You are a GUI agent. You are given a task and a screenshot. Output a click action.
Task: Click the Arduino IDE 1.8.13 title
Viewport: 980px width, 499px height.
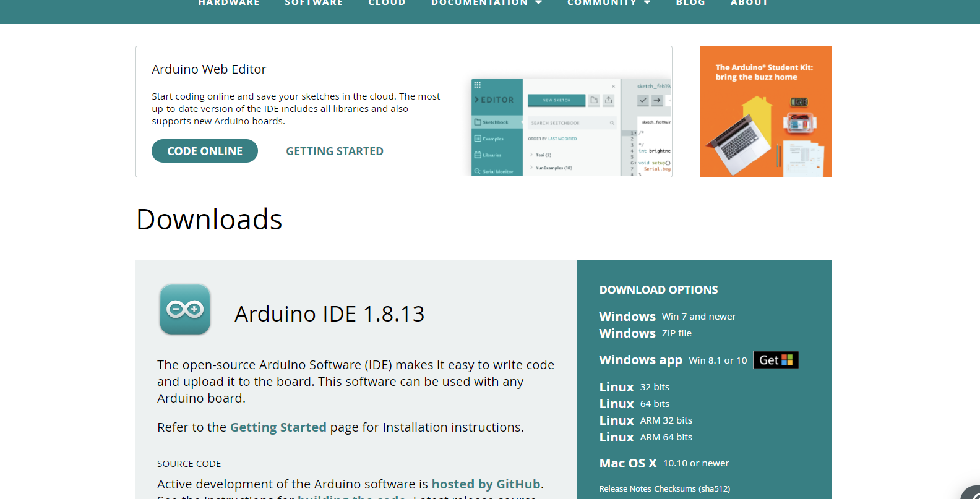pyautogui.click(x=330, y=314)
